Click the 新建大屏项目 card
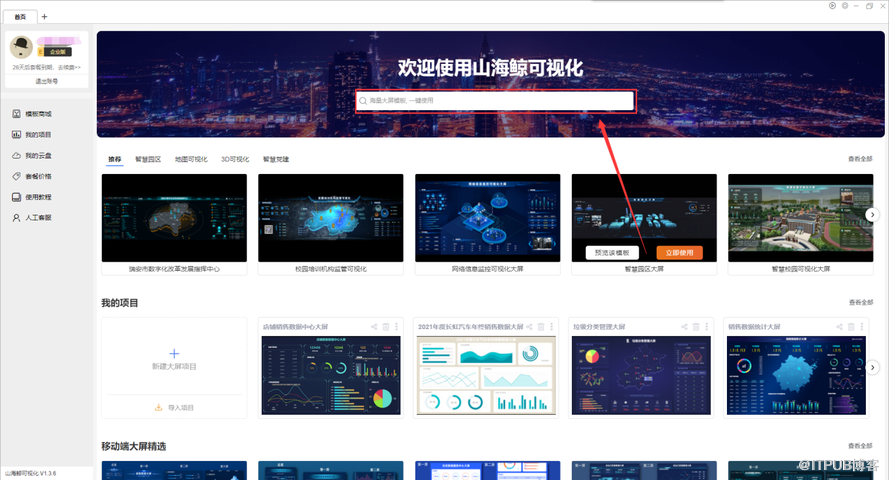 (174, 358)
